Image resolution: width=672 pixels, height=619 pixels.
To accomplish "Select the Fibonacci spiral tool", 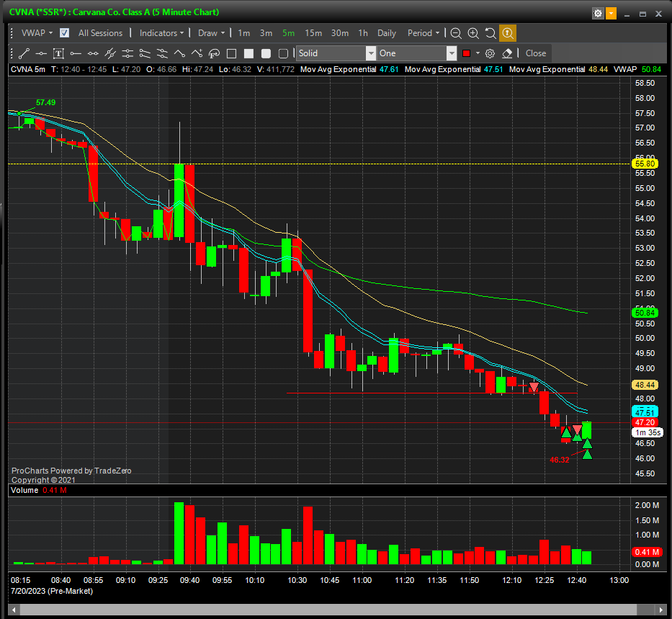I will pos(214,53).
